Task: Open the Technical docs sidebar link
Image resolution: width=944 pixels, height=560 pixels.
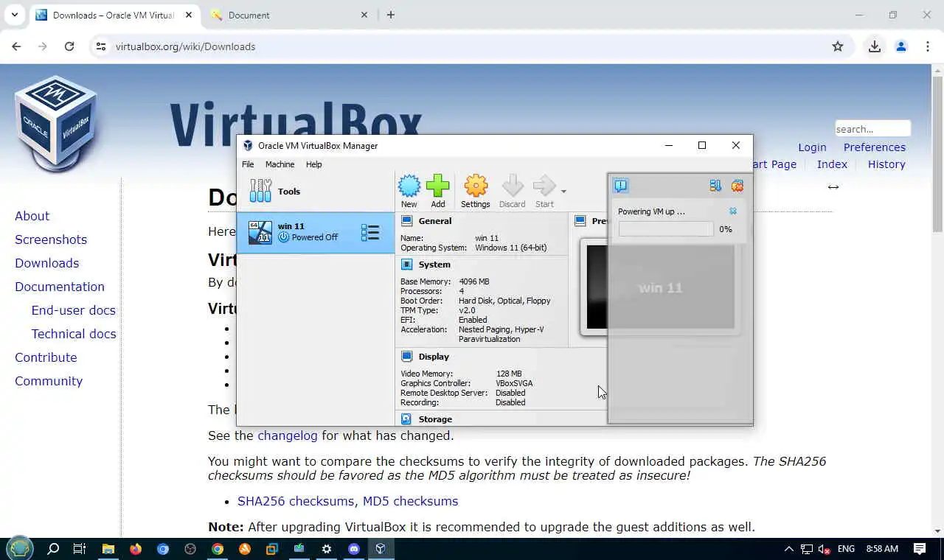Action: click(74, 334)
